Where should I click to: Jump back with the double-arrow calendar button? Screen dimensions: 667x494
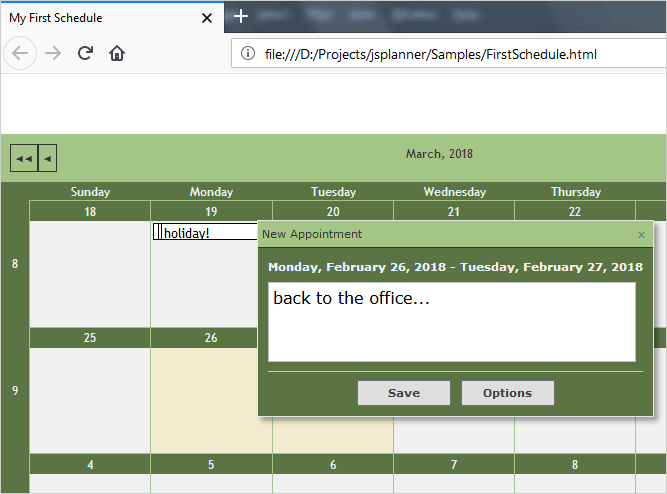24,158
